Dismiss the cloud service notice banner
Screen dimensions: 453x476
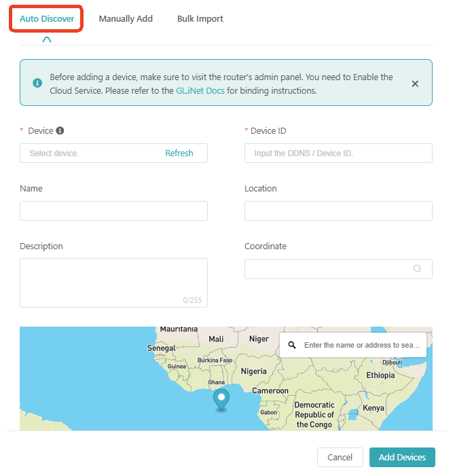pyautogui.click(x=415, y=84)
